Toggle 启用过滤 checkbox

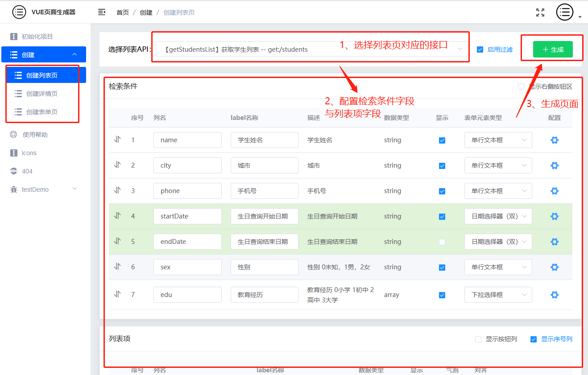(x=480, y=49)
